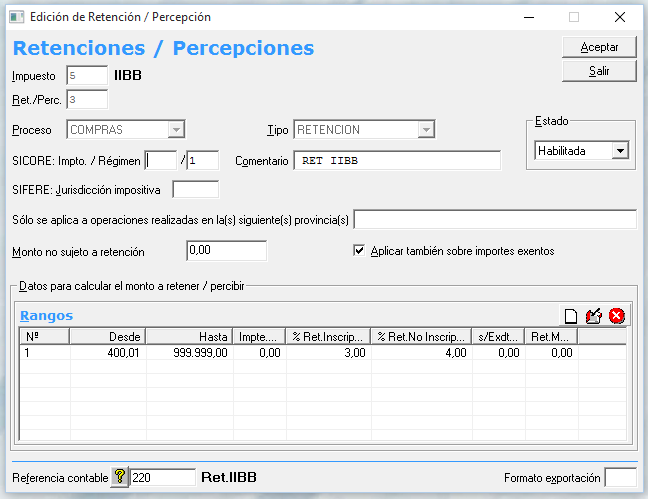648x499 pixels.
Task: Click the Monto no sujeto a retención field
Action: click(x=226, y=251)
